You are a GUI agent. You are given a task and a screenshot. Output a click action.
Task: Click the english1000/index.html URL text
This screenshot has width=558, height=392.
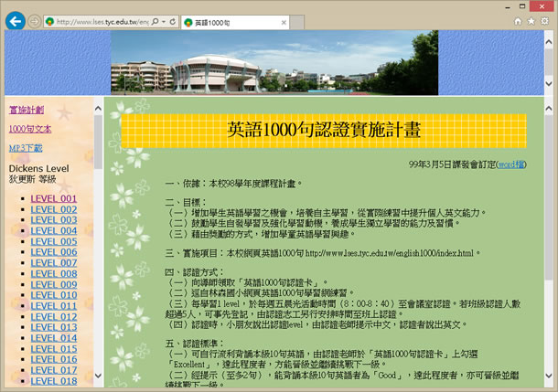point(390,253)
